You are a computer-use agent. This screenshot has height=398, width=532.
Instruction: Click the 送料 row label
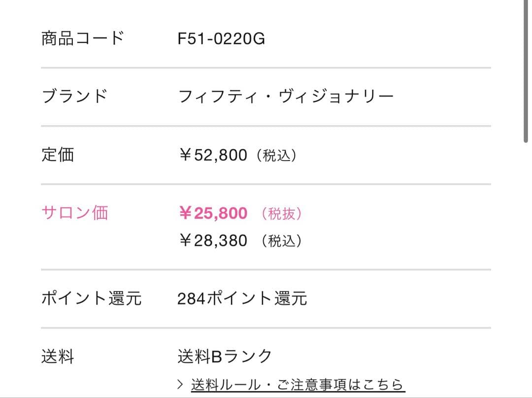(58, 356)
